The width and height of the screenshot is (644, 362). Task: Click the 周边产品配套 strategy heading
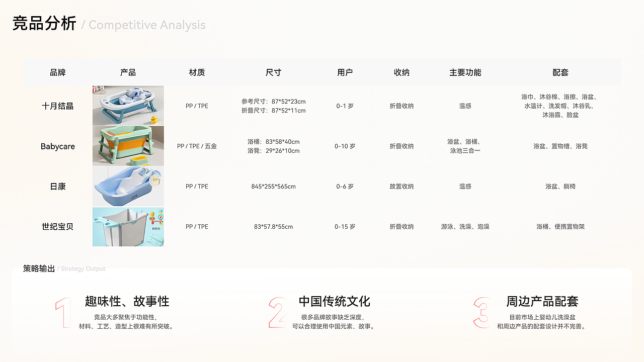(542, 301)
